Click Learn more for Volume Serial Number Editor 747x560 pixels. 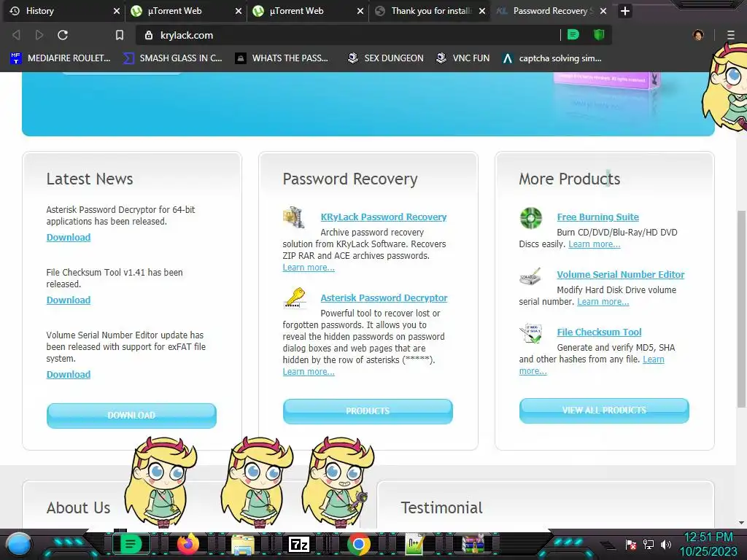pos(603,302)
